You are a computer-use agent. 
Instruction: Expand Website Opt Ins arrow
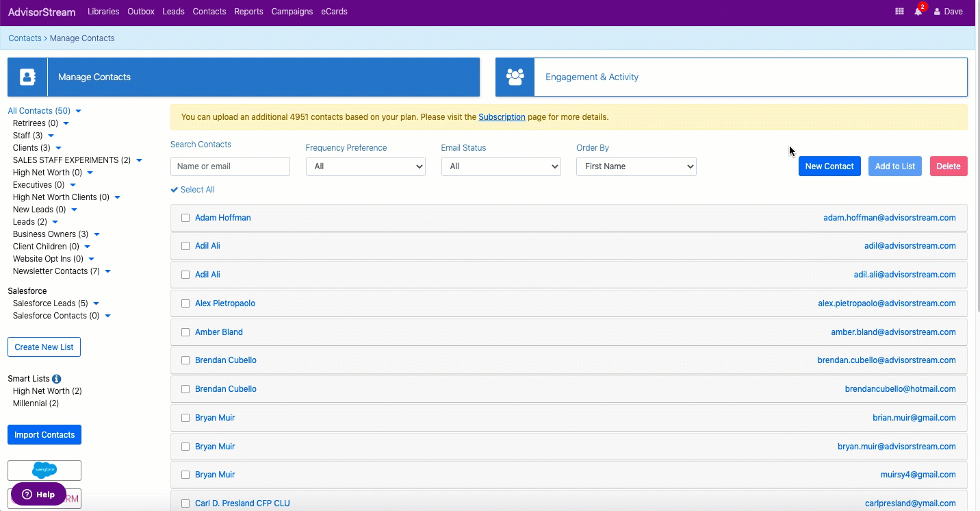pyautogui.click(x=91, y=259)
